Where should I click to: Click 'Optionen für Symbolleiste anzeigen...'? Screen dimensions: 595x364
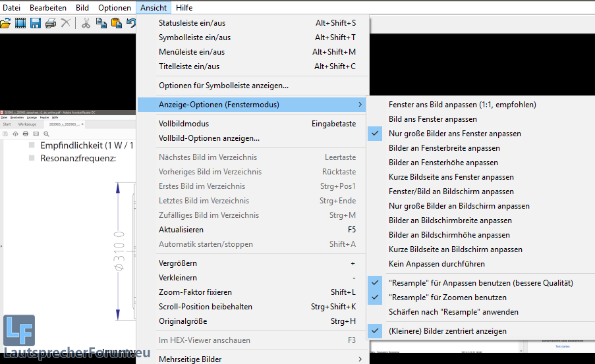(x=223, y=86)
